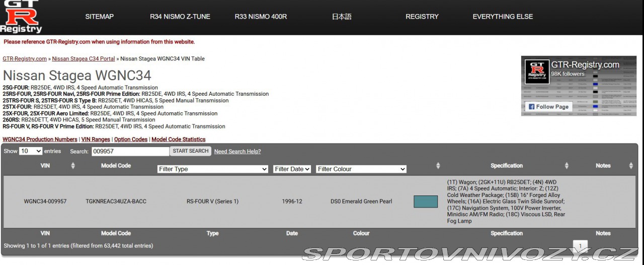Click the GTR-Registry.com Facebook page title
Viewport: 644px width, 265px height.
coord(585,64)
